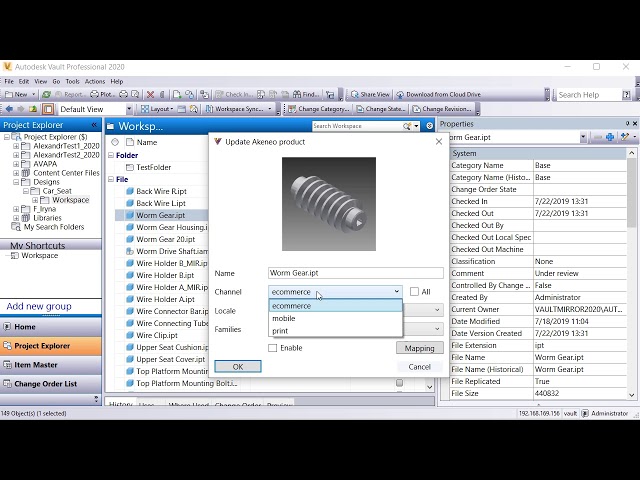The image size is (640, 480).
Task: Toggle the Enable checkbox
Action: tap(273, 348)
